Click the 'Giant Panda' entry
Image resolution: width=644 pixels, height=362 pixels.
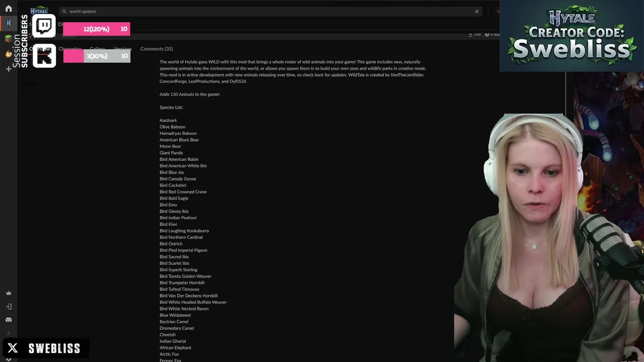(x=171, y=153)
